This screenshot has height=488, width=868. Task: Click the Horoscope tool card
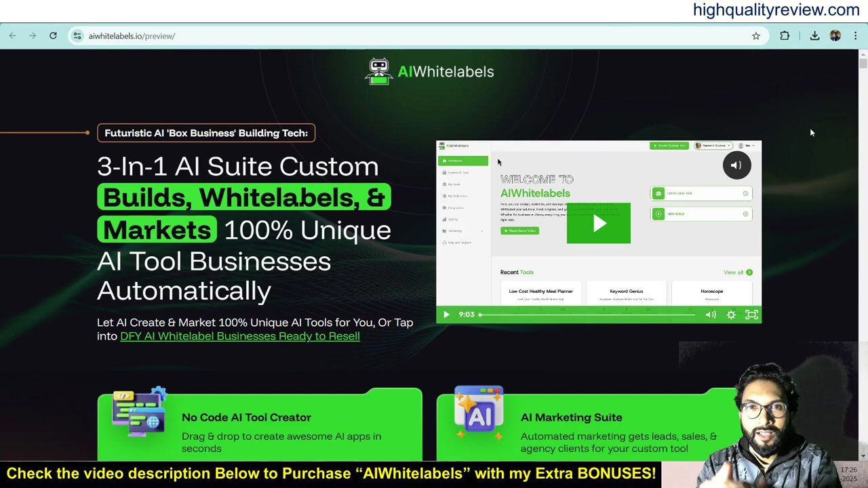[711, 294]
